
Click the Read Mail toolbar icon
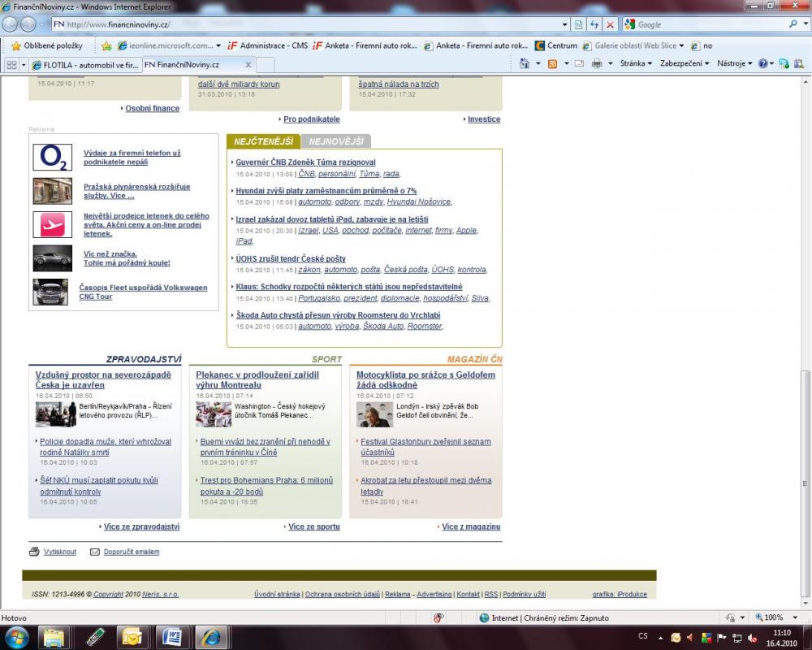click(580, 63)
